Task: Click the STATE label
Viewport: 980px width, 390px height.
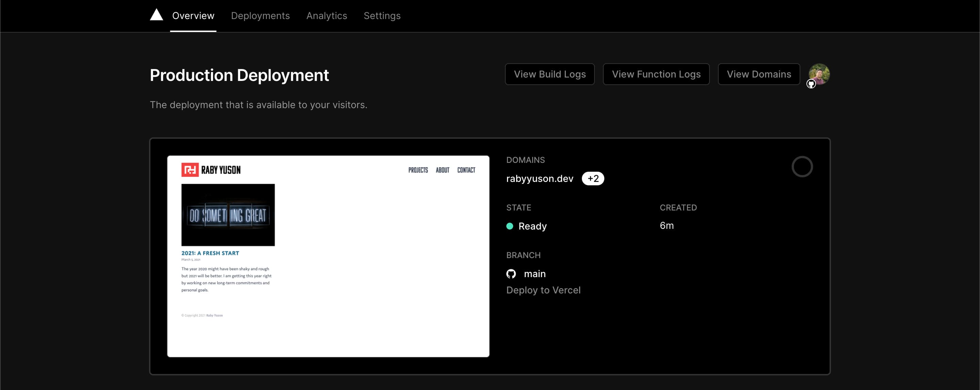Action: [519, 207]
